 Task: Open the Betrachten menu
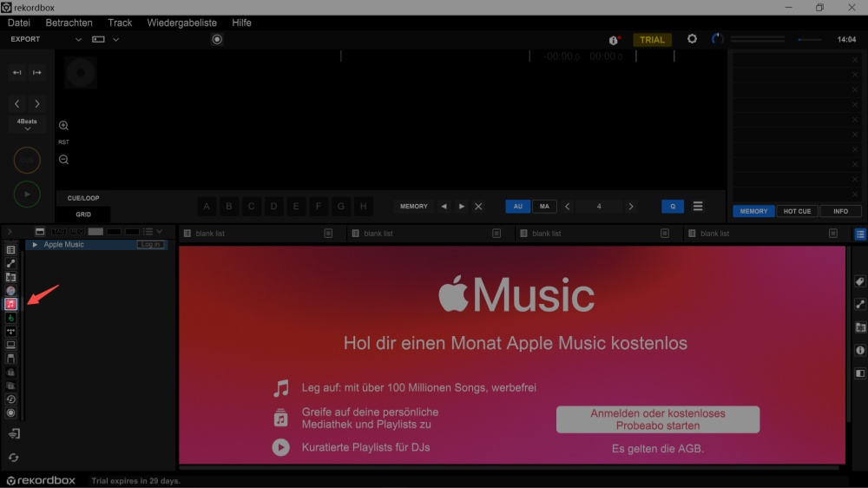coord(69,23)
